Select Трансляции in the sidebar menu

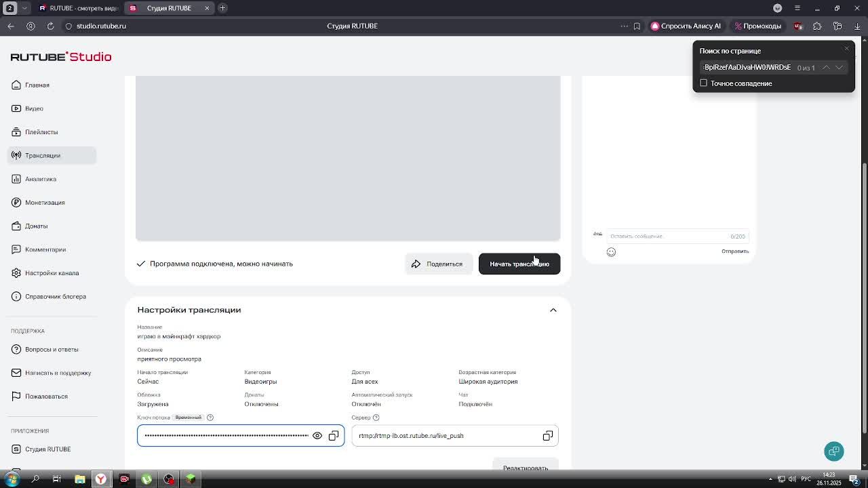[53, 155]
